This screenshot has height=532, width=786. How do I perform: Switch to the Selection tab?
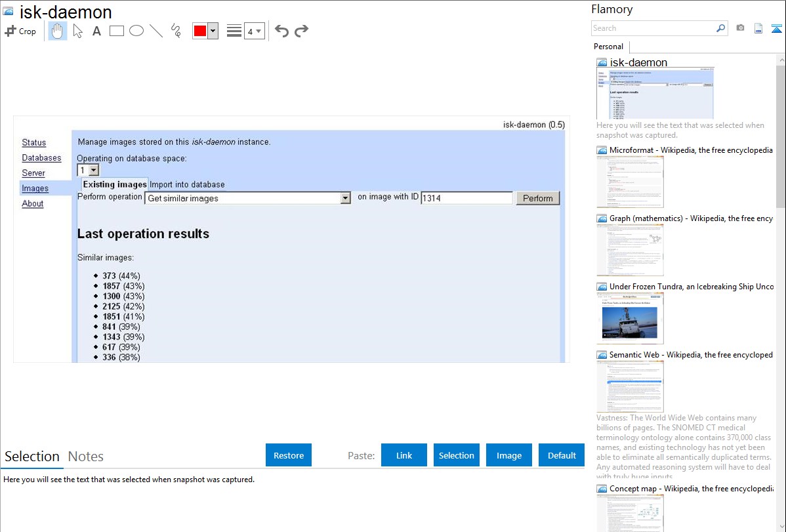tap(32, 457)
